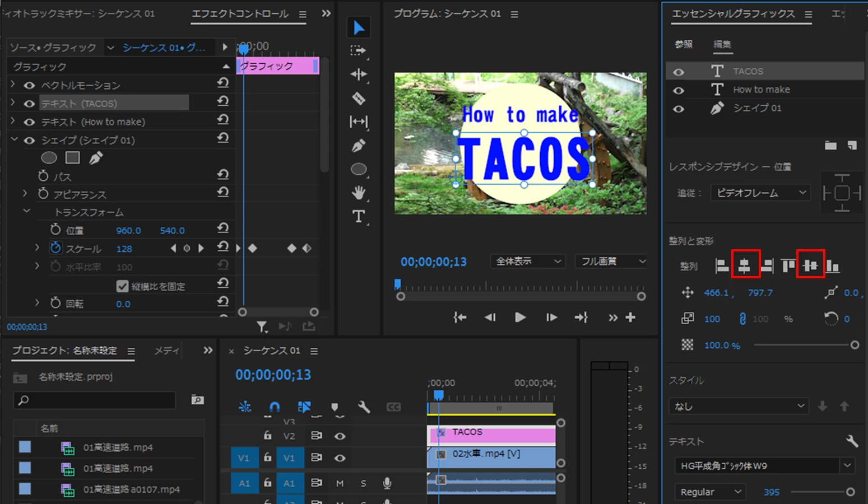
Task: Open timeline wrench settings
Action: [x=364, y=407]
